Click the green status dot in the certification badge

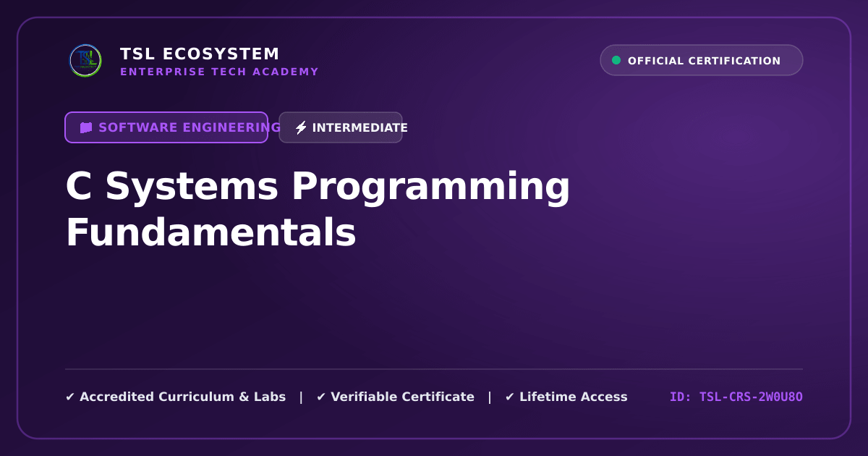616,60
